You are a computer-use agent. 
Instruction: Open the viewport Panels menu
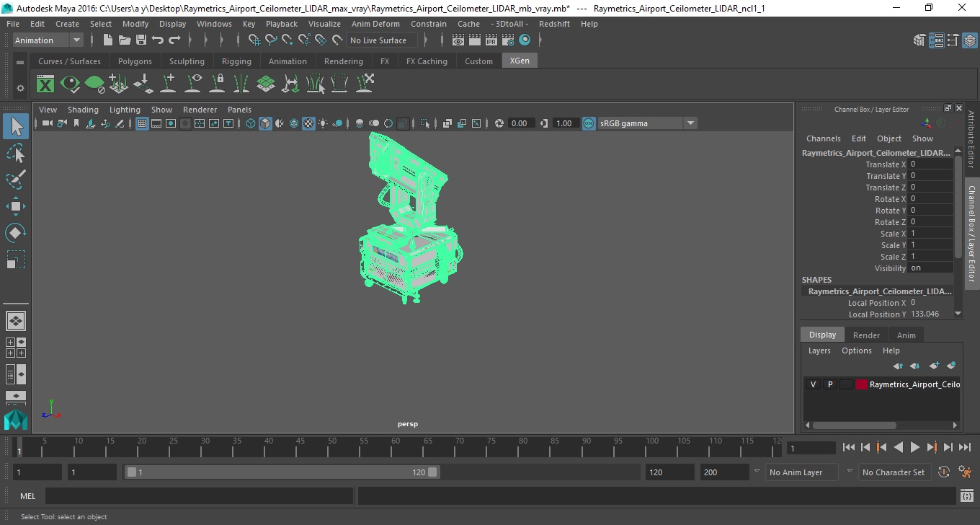239,110
